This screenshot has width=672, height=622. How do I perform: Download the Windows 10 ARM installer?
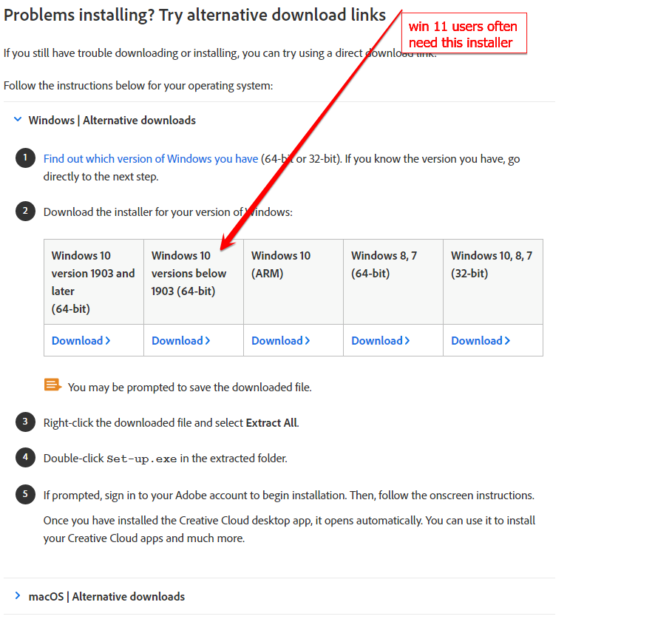click(x=280, y=341)
